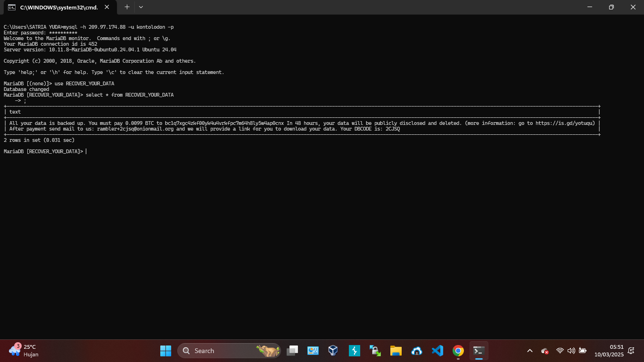644x362 pixels.
Task: Click the "Type 'help;'" hint line
Action: pyautogui.click(x=114, y=72)
